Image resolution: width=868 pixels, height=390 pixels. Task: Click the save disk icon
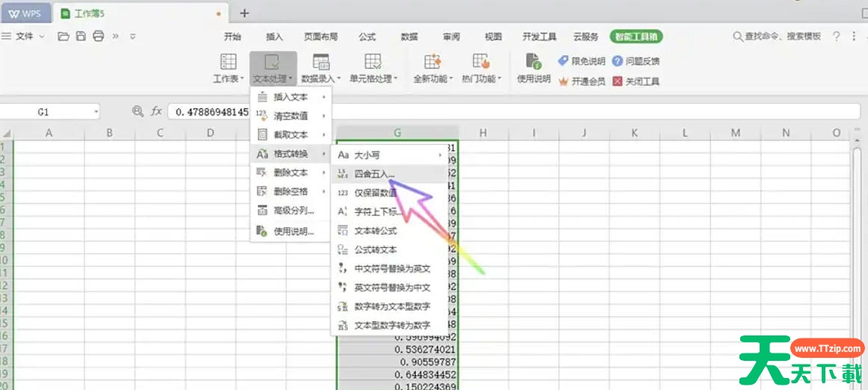[81, 37]
